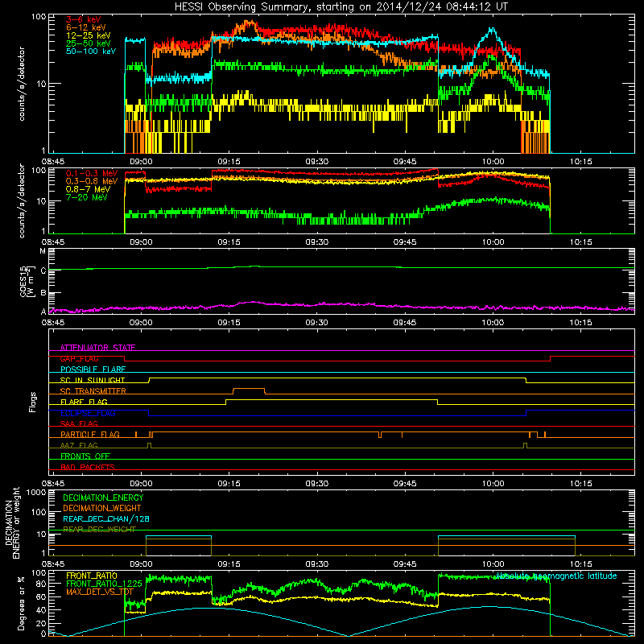This screenshot has width=644, height=644.
Task: Click the yellow 0.8-7 MeV legend label
Action: (88, 189)
